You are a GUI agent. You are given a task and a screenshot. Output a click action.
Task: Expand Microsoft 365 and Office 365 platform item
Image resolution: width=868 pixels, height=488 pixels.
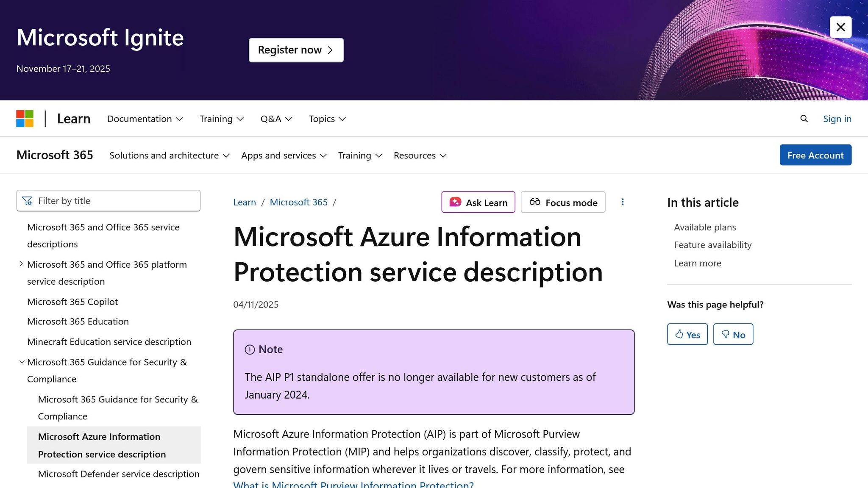pos(21,264)
